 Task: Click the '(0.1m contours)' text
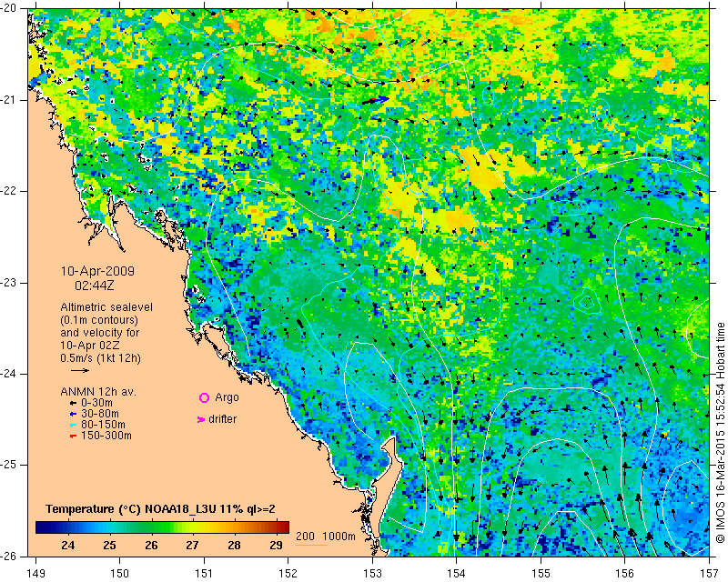coord(99,320)
